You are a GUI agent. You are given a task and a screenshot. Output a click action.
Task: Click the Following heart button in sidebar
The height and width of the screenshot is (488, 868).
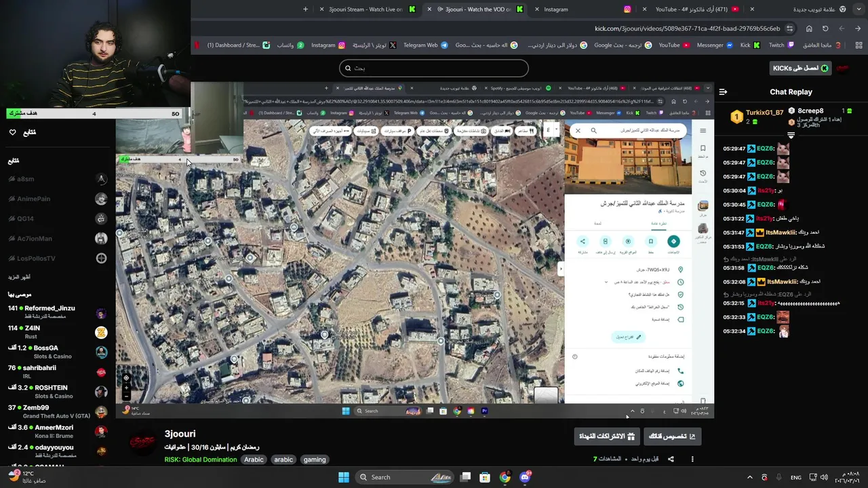12,132
